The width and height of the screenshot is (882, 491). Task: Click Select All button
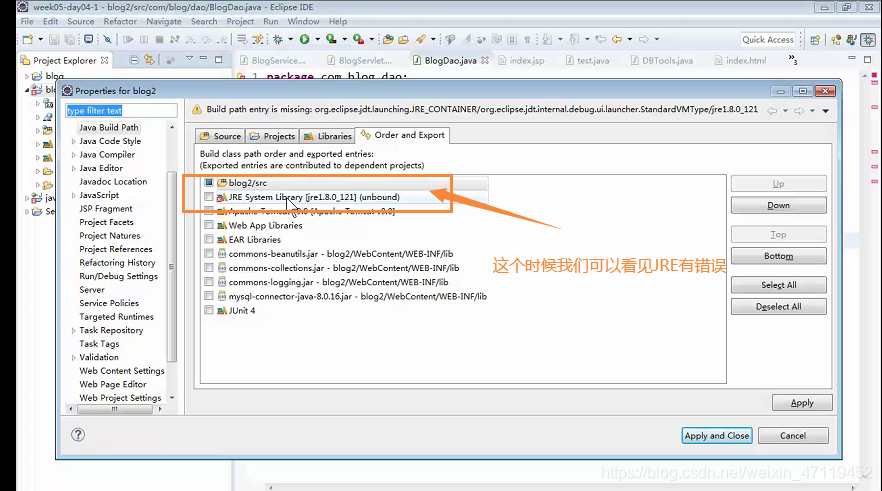pyautogui.click(x=778, y=285)
